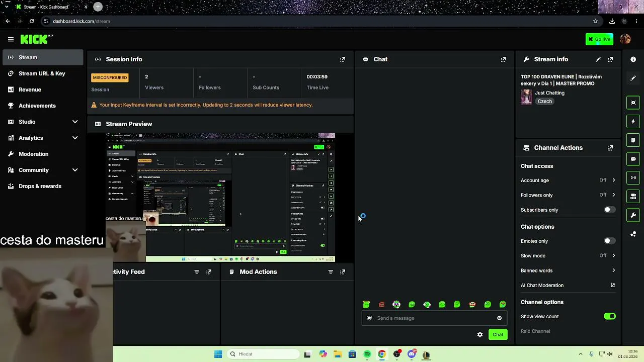
Task: Pop out the Session Info panel
Action: point(343,59)
